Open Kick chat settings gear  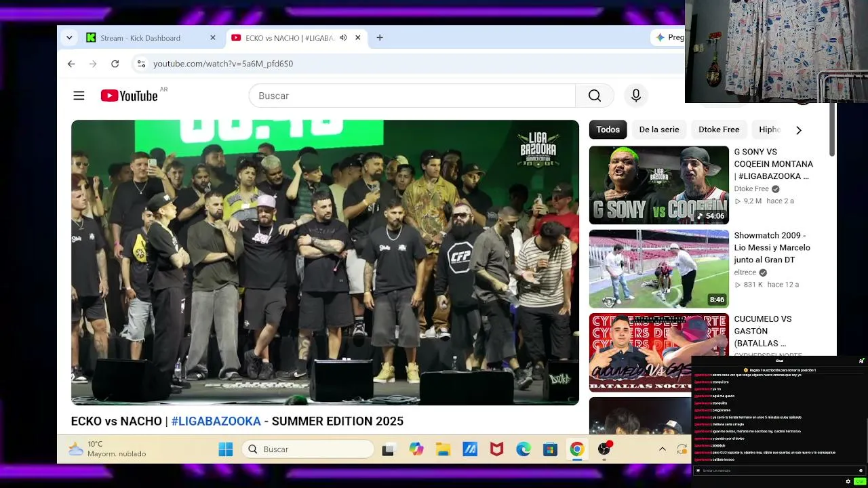(x=848, y=481)
